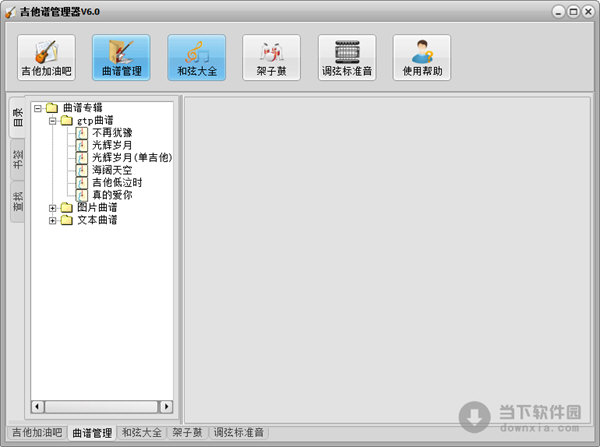Click the tree scrollbar left arrow
The height and width of the screenshot is (447, 600).
[x=37, y=406]
